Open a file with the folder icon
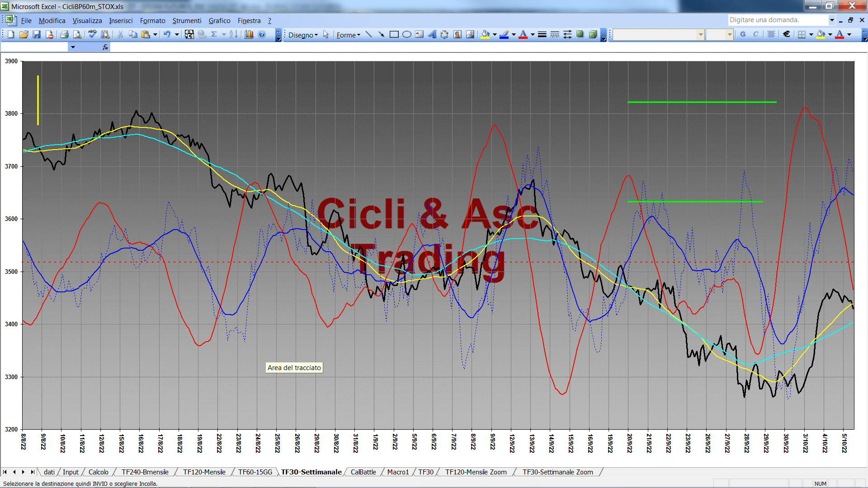 pos(24,34)
